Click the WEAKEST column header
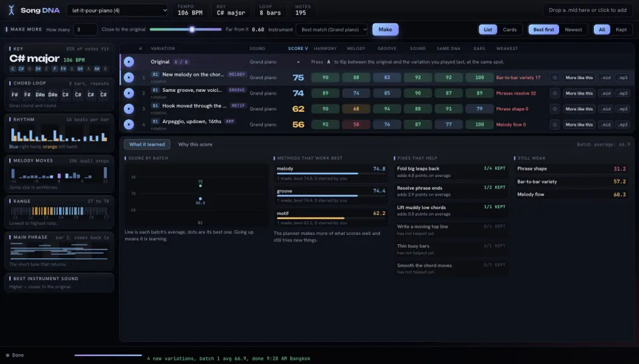Image resolution: width=639 pixels, height=364 pixels. point(507,49)
